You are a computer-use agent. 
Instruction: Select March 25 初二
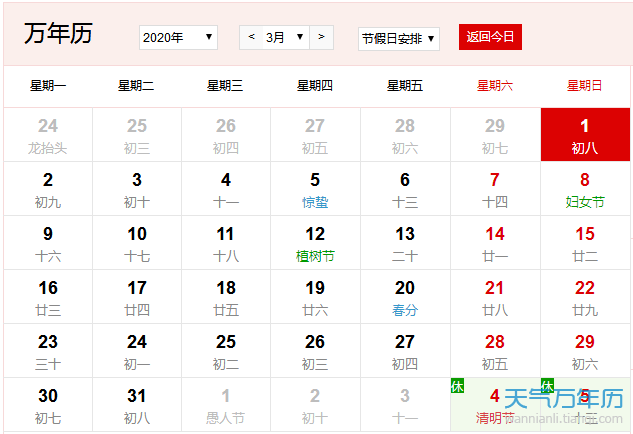pos(226,351)
